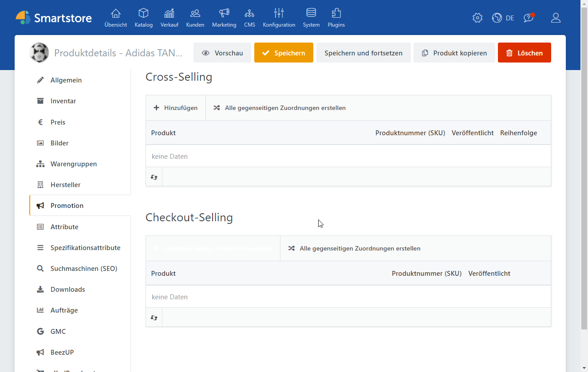Image resolution: width=588 pixels, height=372 pixels.
Task: Click the vertical scrollbar on the right
Action: pyautogui.click(x=584, y=186)
